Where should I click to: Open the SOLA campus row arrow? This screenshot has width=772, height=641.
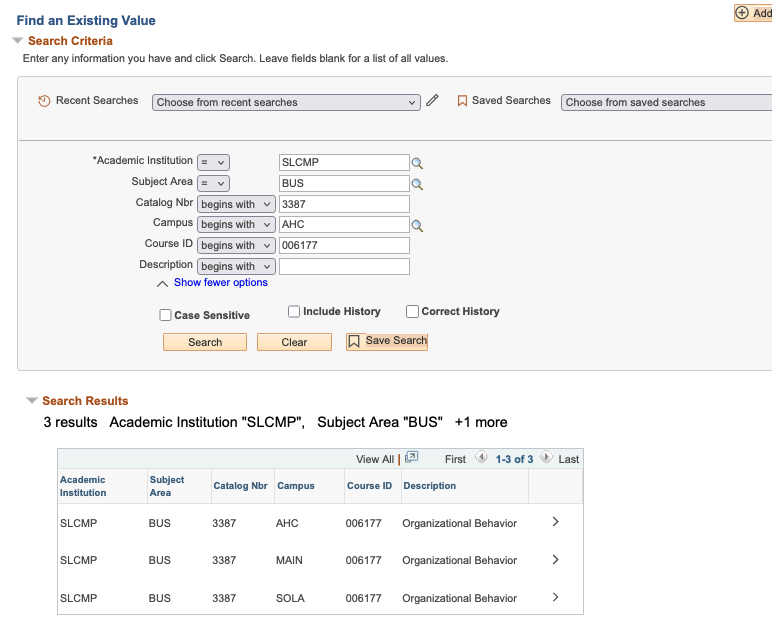[556, 597]
